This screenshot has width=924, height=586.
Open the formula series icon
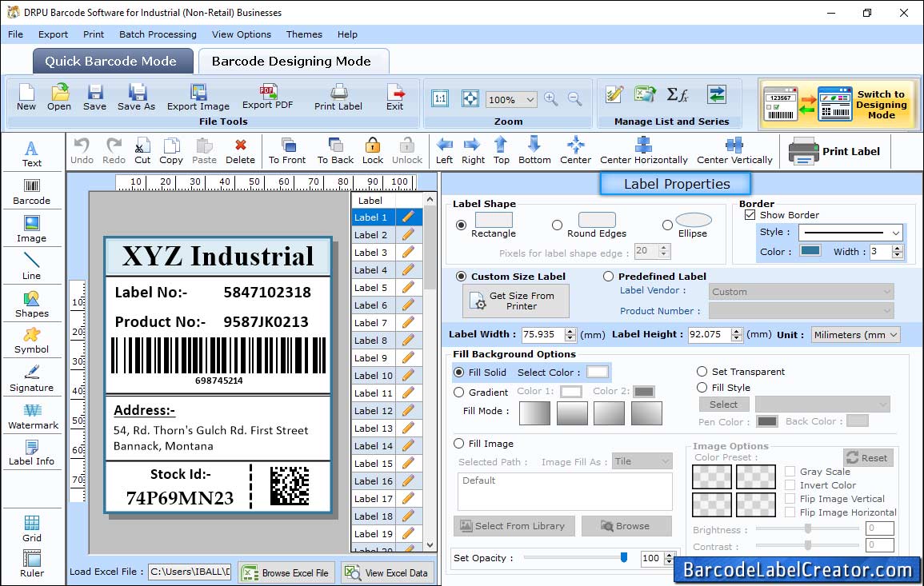click(677, 94)
